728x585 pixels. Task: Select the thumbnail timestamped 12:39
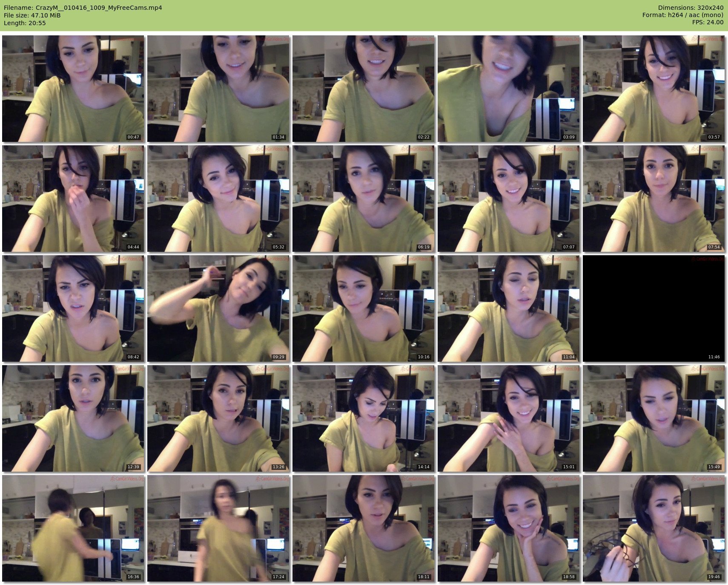(73, 418)
